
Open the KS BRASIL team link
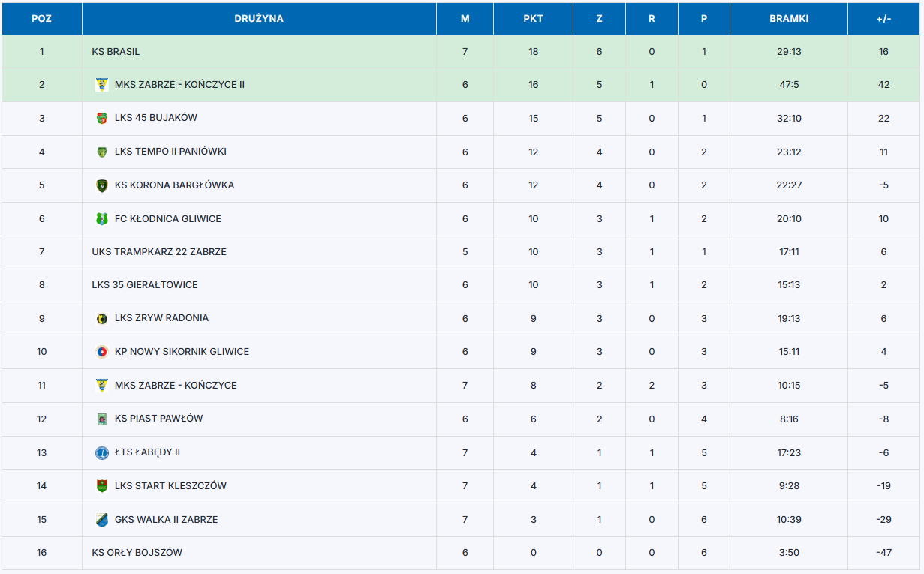click(116, 52)
